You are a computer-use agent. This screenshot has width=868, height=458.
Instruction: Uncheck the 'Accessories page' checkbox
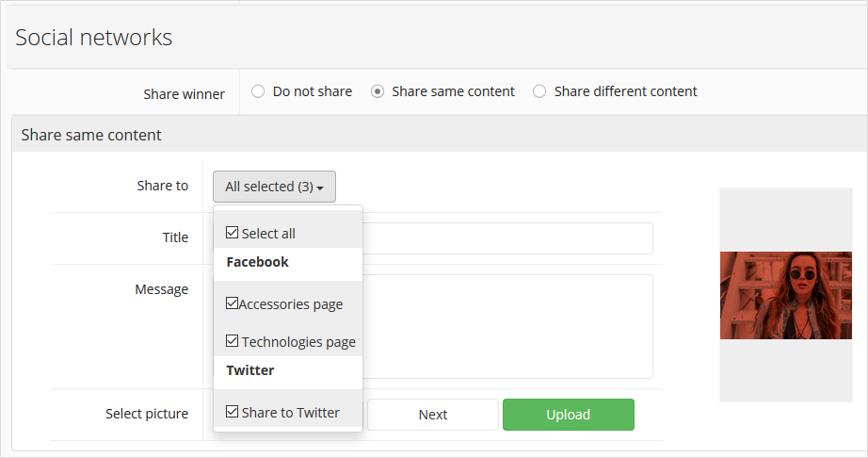[232, 303]
